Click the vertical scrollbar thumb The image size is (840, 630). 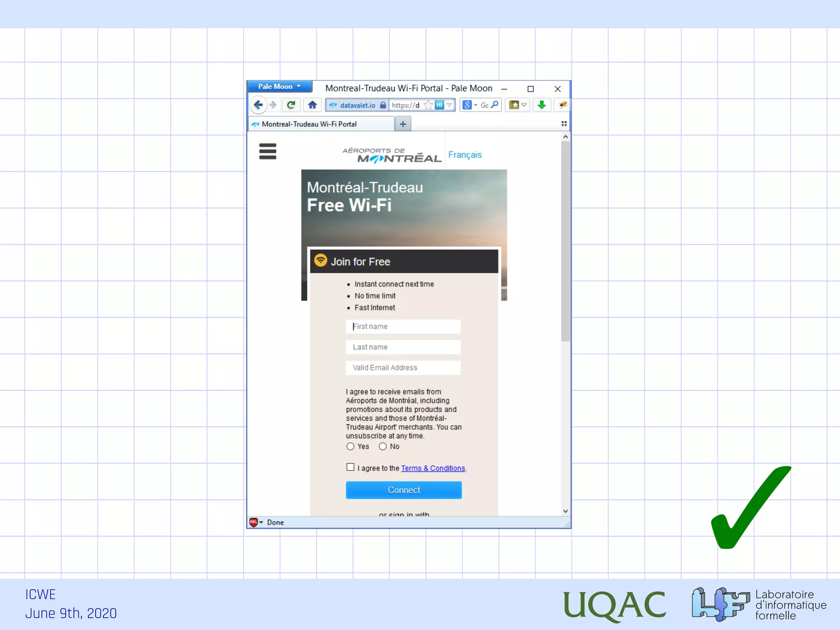click(x=566, y=242)
